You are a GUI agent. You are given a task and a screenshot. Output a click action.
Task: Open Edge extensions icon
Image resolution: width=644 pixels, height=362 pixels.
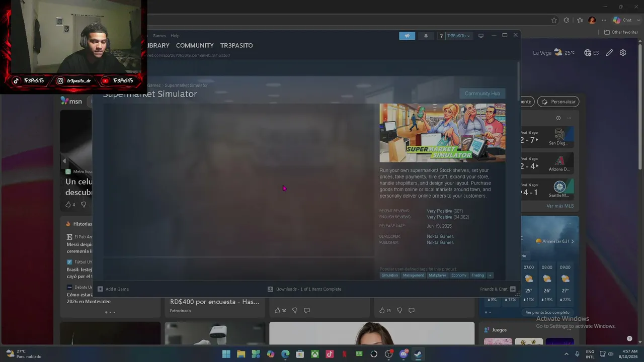tap(567, 20)
